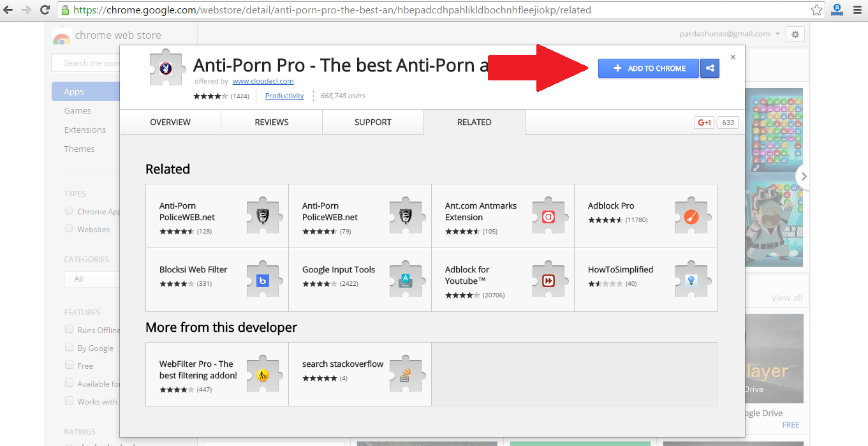
Task: Switch to the Support tab
Action: tap(373, 122)
